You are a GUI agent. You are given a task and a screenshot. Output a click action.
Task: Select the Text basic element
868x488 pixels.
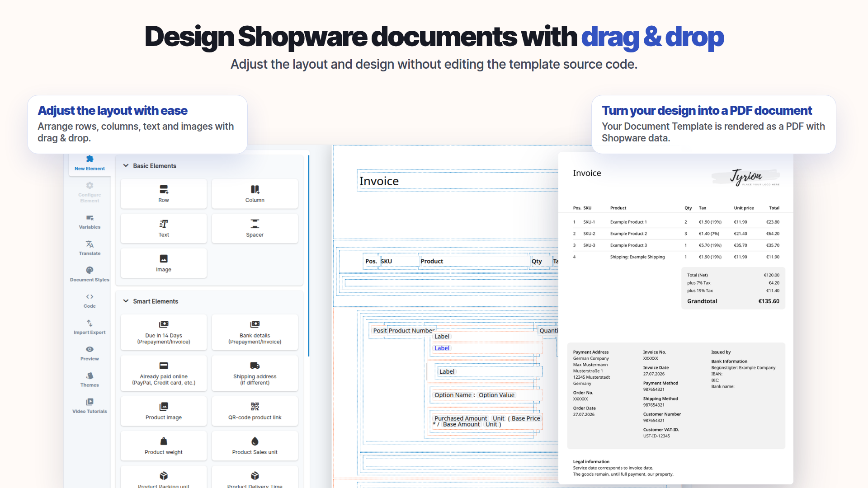(164, 229)
